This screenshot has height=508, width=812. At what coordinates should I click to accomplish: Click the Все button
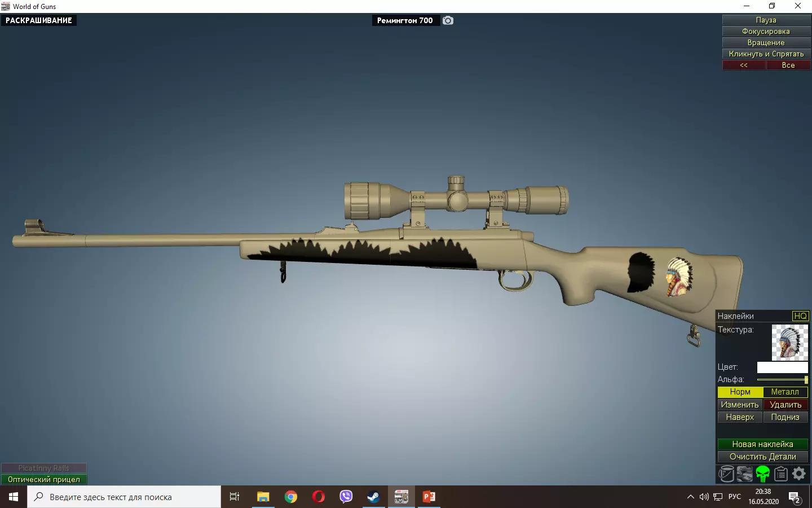coord(788,65)
